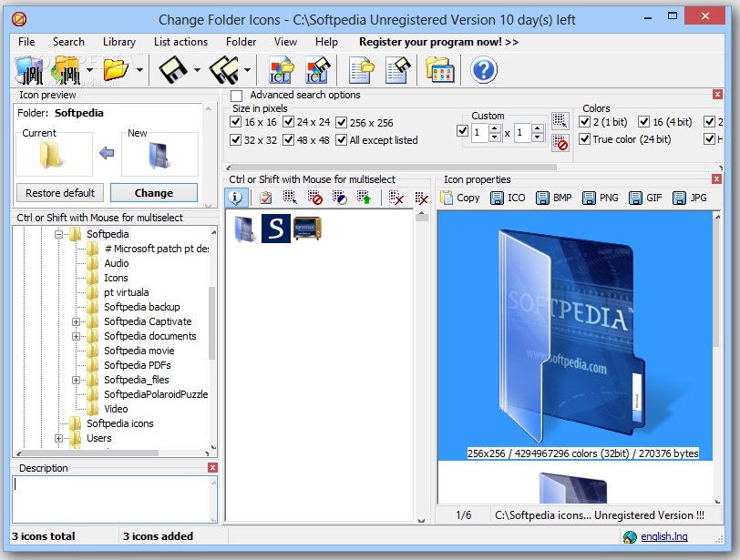Click the double floppy disk save-all icon

pyautogui.click(x=223, y=70)
